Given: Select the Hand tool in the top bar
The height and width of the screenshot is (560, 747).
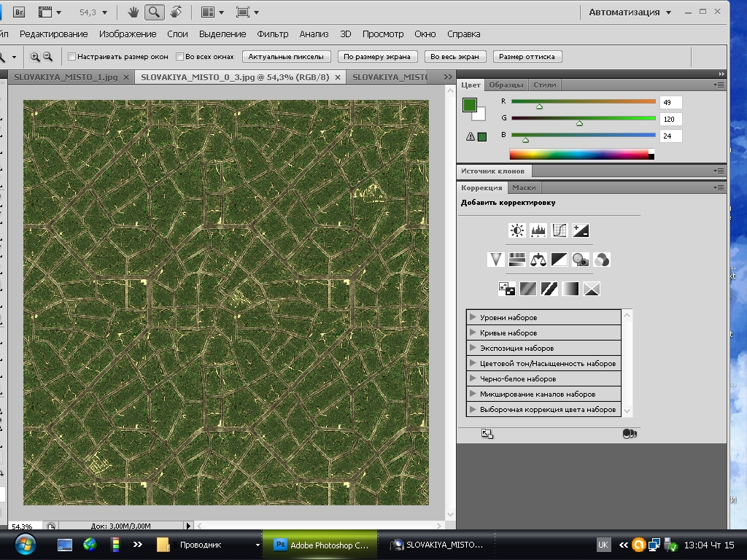Looking at the screenshot, I should (x=133, y=12).
